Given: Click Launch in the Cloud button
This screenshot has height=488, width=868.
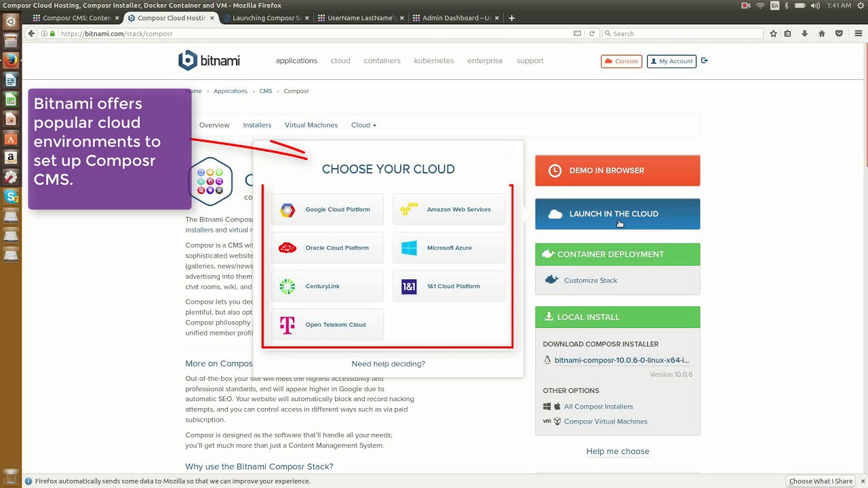Looking at the screenshot, I should (617, 214).
